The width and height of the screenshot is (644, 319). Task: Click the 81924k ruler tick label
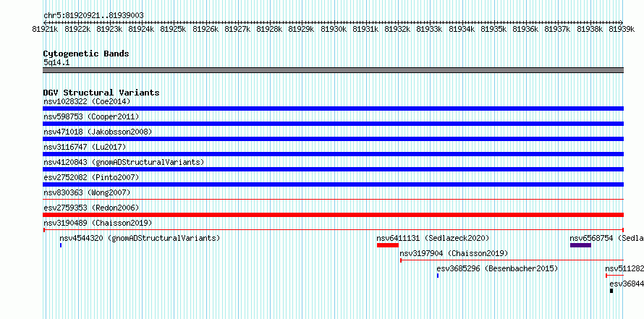(142, 29)
